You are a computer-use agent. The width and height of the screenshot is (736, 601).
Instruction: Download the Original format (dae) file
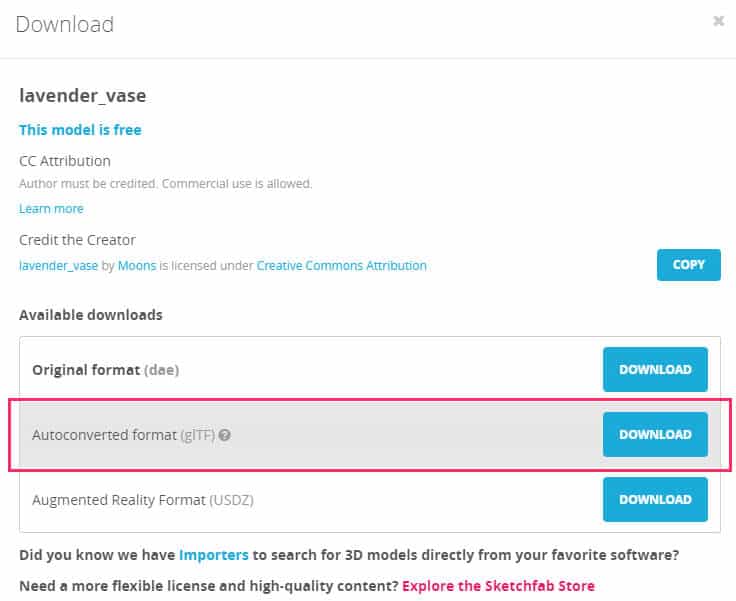click(x=655, y=369)
